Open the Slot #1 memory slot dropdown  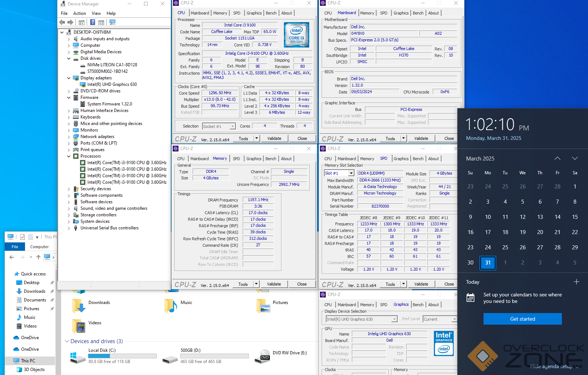351,174
